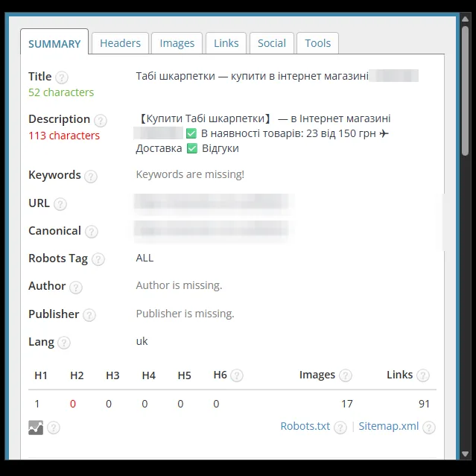The image size is (476, 476).
Task: Select the Social tab
Action: (272, 43)
